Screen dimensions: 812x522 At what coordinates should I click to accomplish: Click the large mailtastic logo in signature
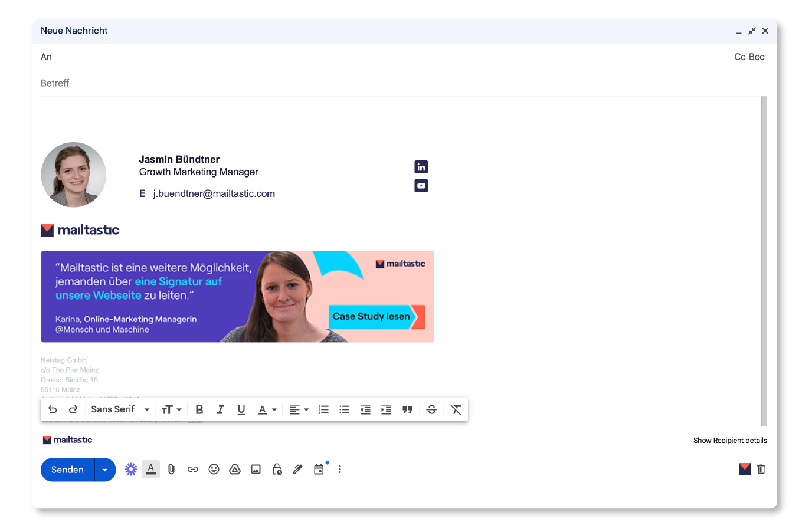point(80,230)
